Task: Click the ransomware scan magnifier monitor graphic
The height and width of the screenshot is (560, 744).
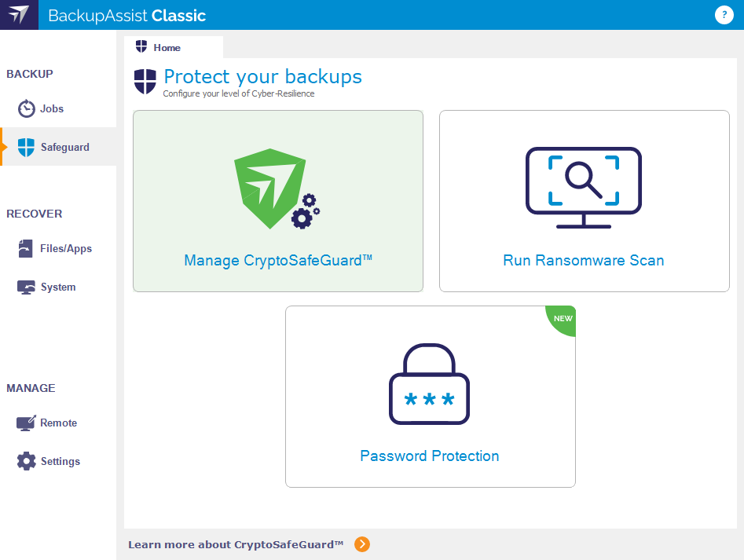Action: pos(584,187)
